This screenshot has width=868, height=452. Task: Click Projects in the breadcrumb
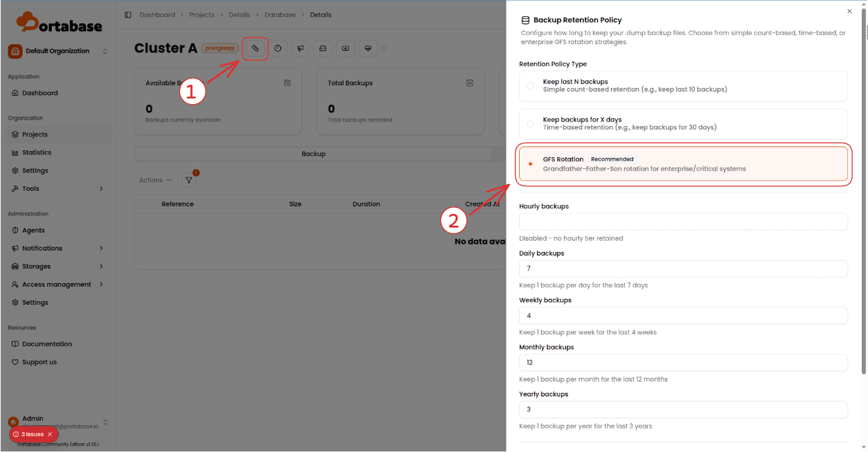(x=202, y=14)
